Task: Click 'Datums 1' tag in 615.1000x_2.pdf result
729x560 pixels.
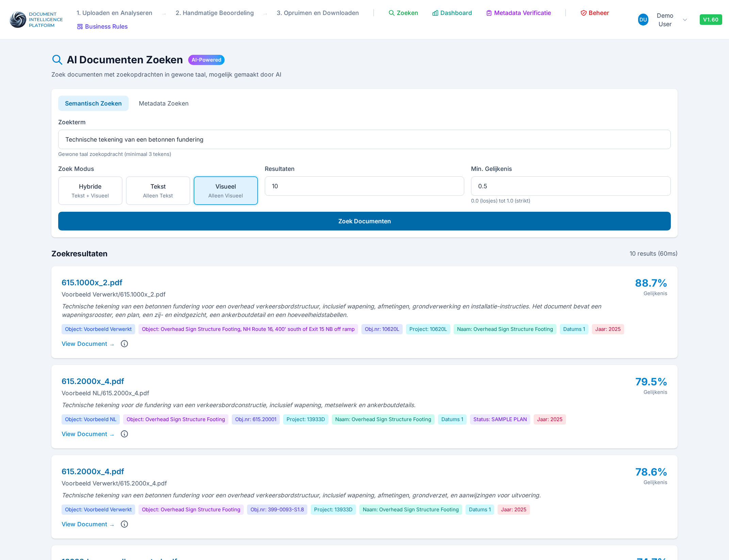Action: click(574, 329)
